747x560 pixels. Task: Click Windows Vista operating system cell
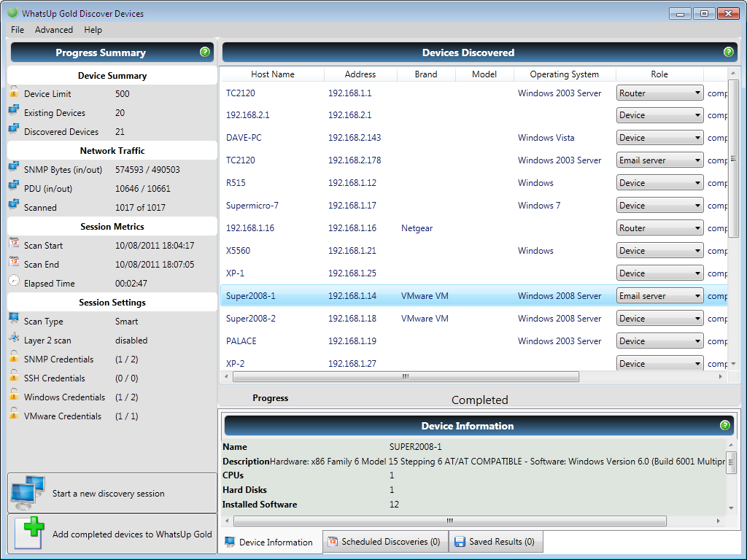tap(546, 138)
